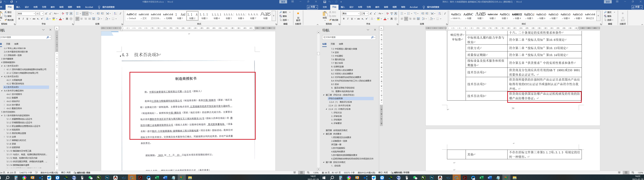Open the Acrobat tab in the left Word window
Image resolution: width=644 pixels, height=180 pixels.
(89, 7)
